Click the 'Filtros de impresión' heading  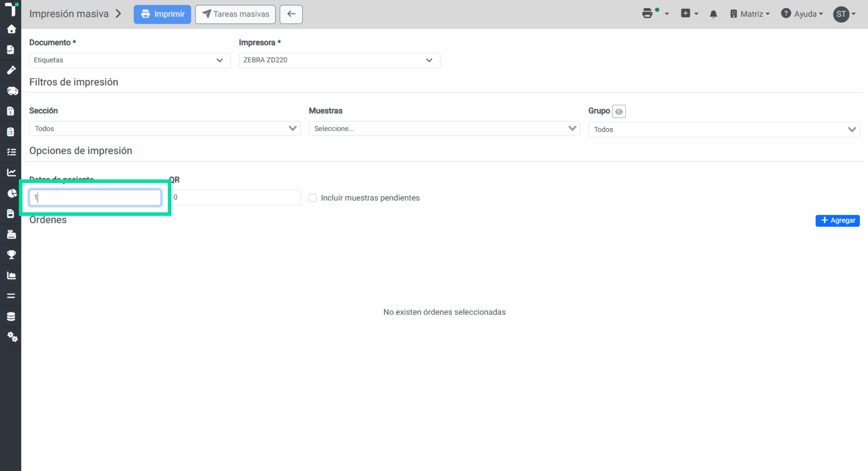point(74,82)
